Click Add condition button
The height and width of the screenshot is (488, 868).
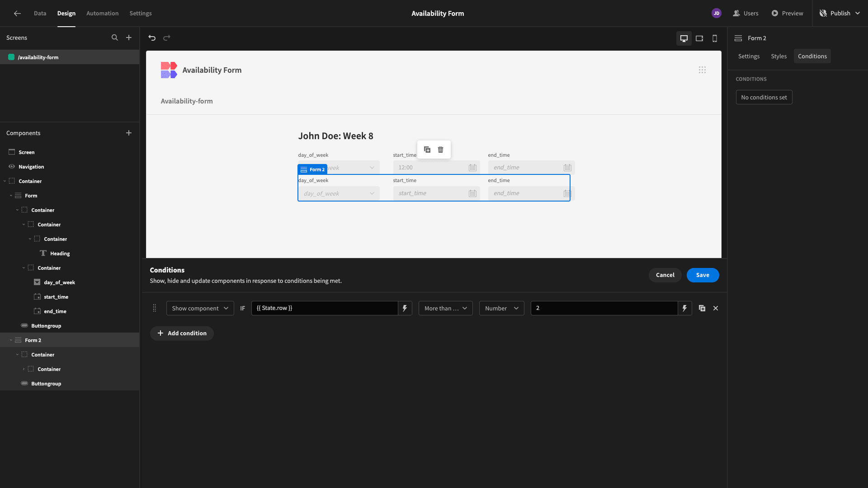pos(182,333)
